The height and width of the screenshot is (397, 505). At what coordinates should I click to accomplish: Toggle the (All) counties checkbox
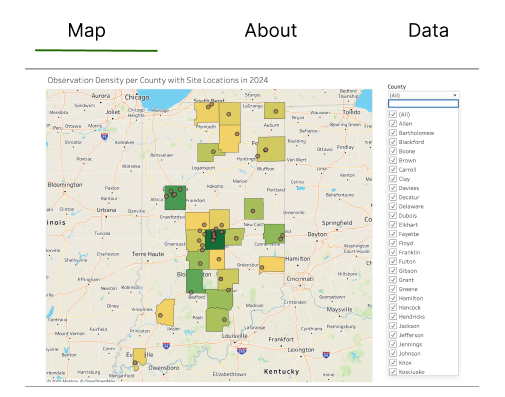[x=393, y=114]
